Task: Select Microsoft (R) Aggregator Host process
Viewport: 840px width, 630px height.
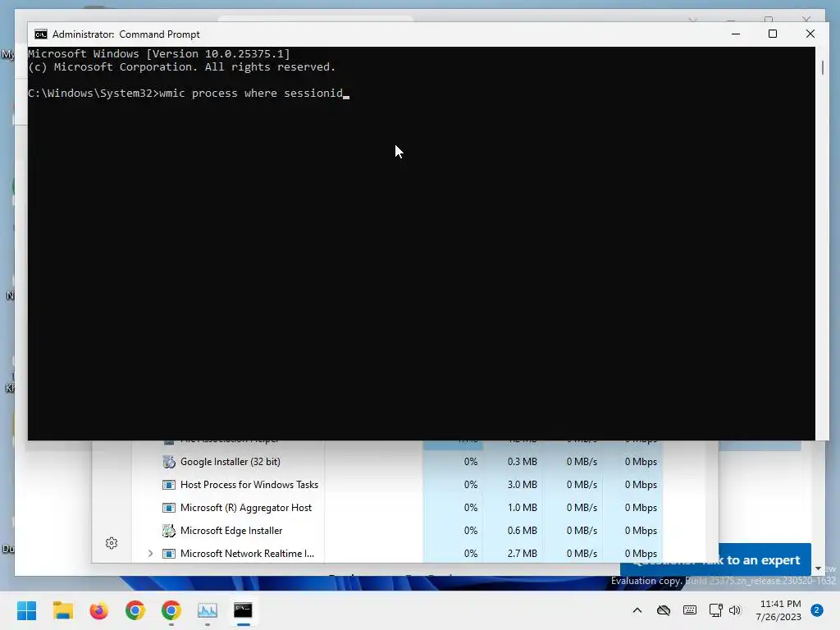Action: tap(246, 507)
